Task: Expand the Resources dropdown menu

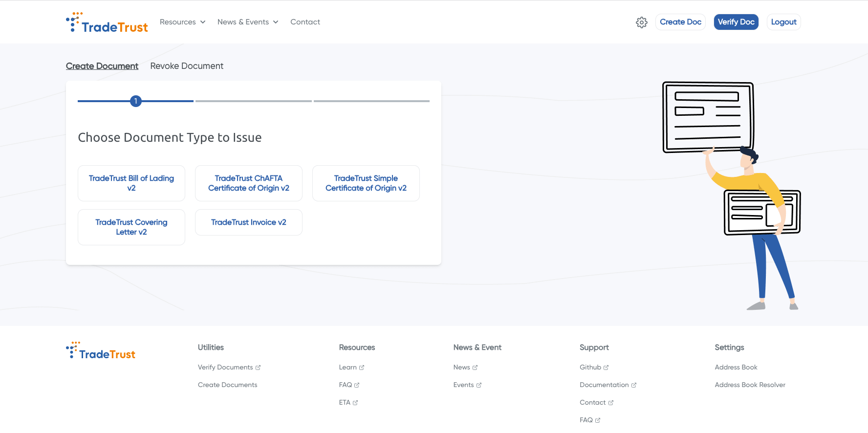Action: 183,22
